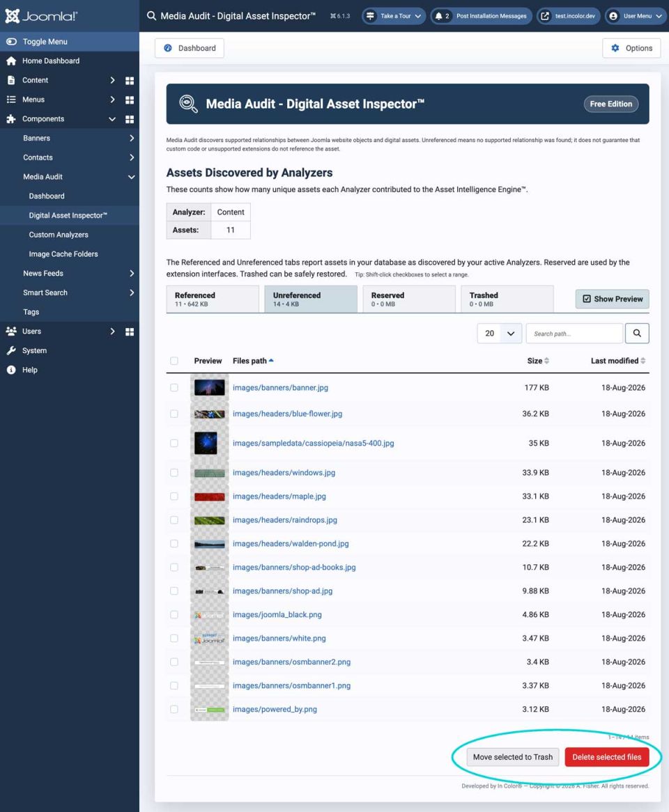Click the Help info icon
The height and width of the screenshot is (812, 669).
(x=11, y=370)
